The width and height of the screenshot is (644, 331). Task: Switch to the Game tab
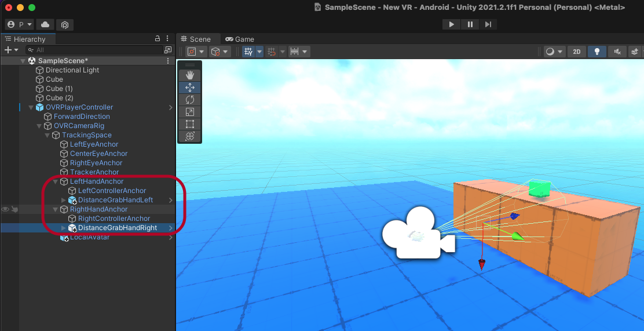tap(239, 39)
